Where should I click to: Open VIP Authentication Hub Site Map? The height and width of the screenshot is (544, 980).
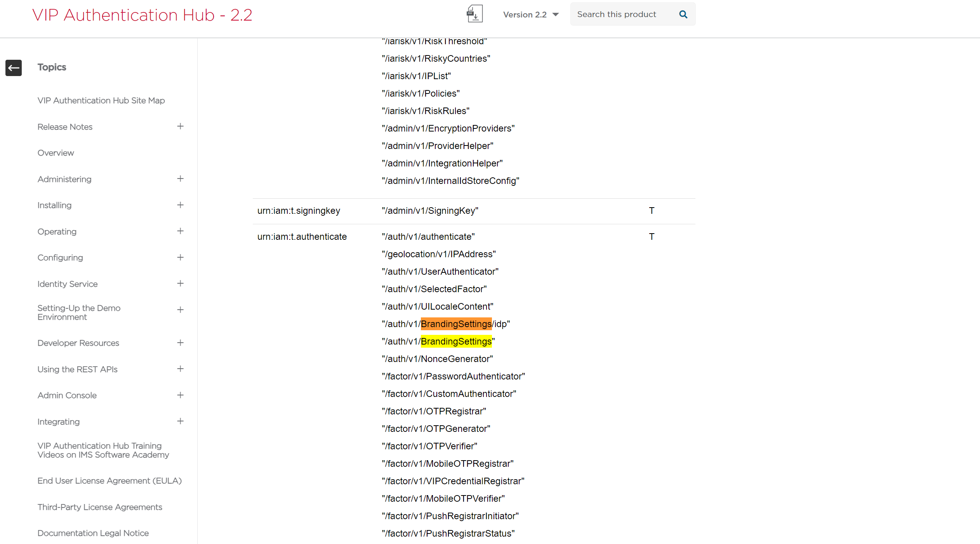[x=101, y=100]
